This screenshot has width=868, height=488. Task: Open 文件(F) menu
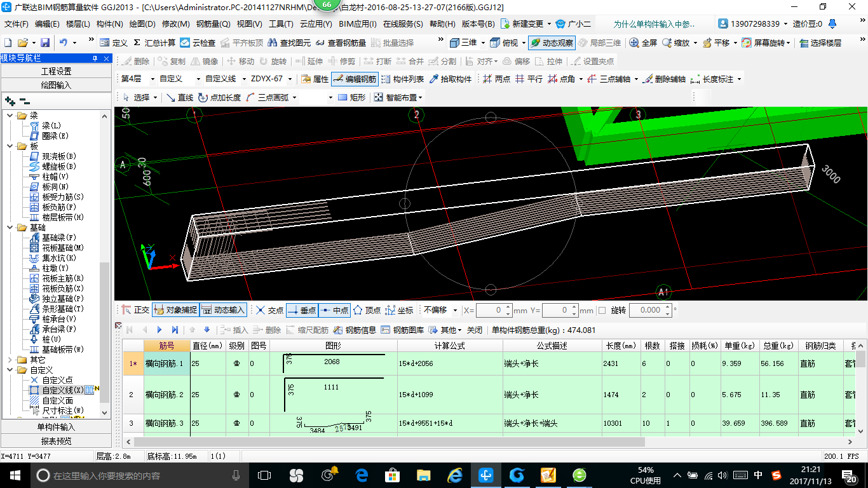point(17,24)
